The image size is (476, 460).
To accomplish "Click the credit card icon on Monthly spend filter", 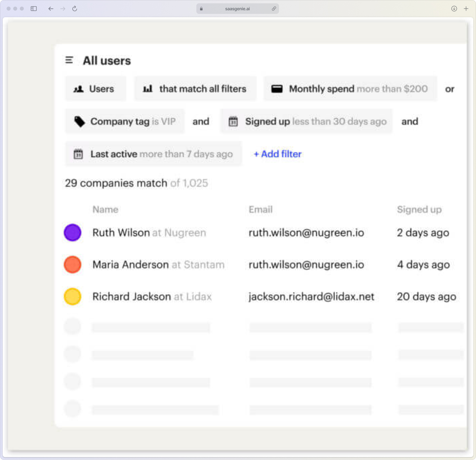I will [277, 88].
